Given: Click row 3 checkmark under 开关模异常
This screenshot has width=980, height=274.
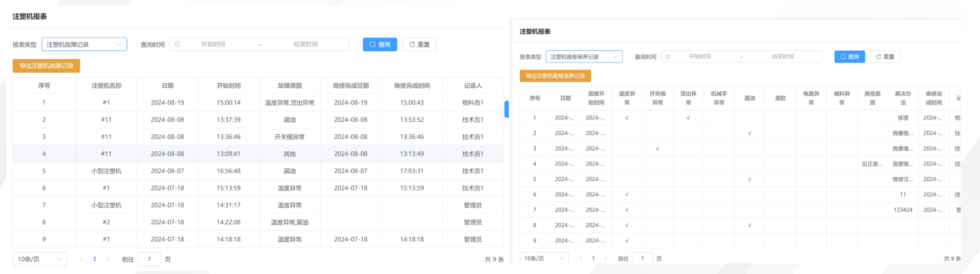Looking at the screenshot, I should (x=657, y=149).
